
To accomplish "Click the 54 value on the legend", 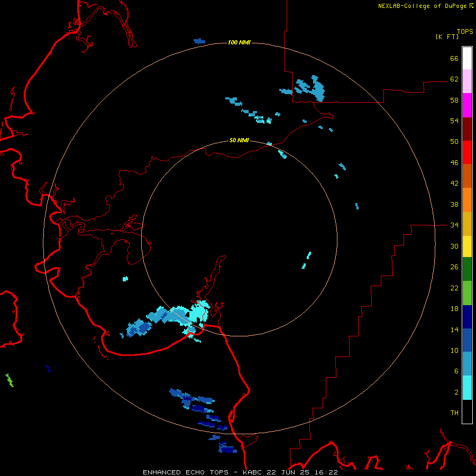I will coord(454,121).
